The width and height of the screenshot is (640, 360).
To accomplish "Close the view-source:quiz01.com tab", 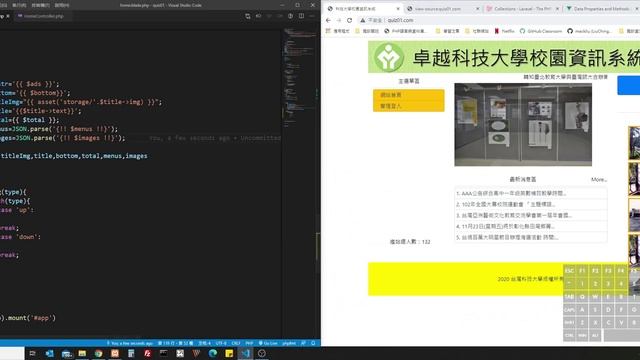I will click(x=478, y=9).
